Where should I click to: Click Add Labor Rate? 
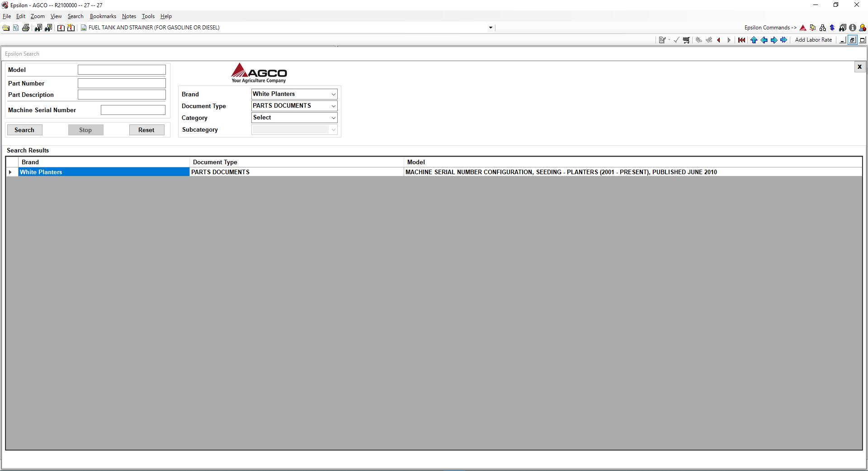[813, 40]
